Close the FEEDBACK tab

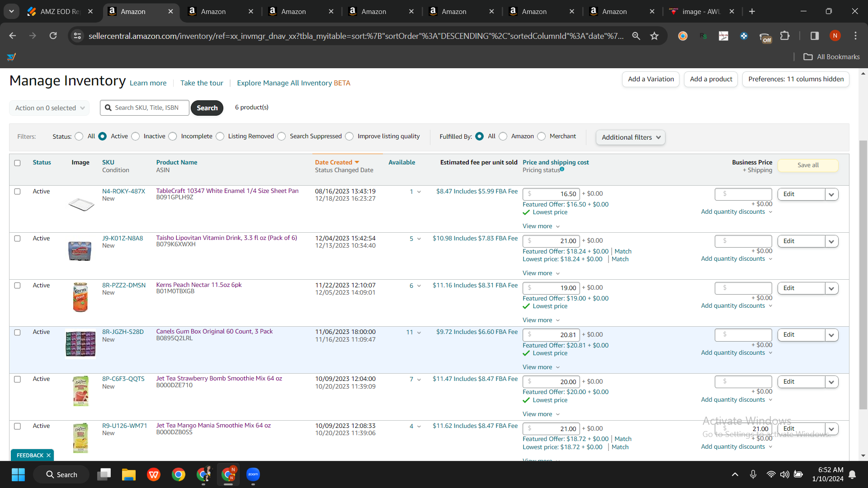coord(48,455)
